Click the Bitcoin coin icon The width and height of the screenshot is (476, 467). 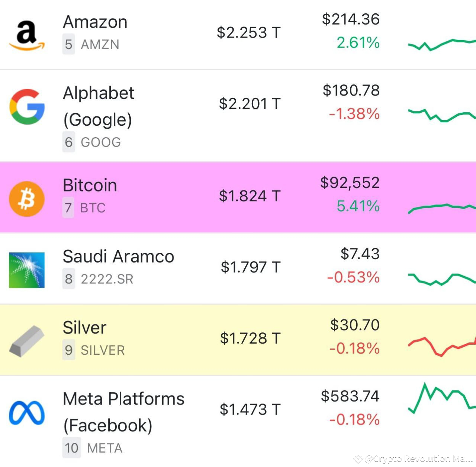26,198
